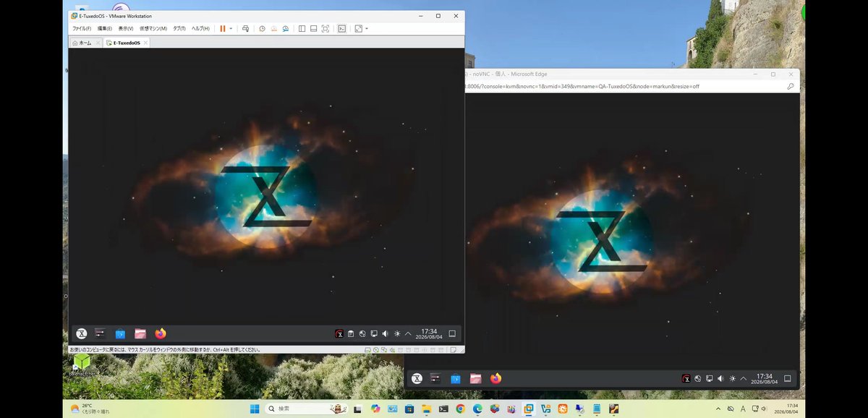Enter full screen mode icon in VMware toolbar
868x418 pixels.
coord(325,28)
